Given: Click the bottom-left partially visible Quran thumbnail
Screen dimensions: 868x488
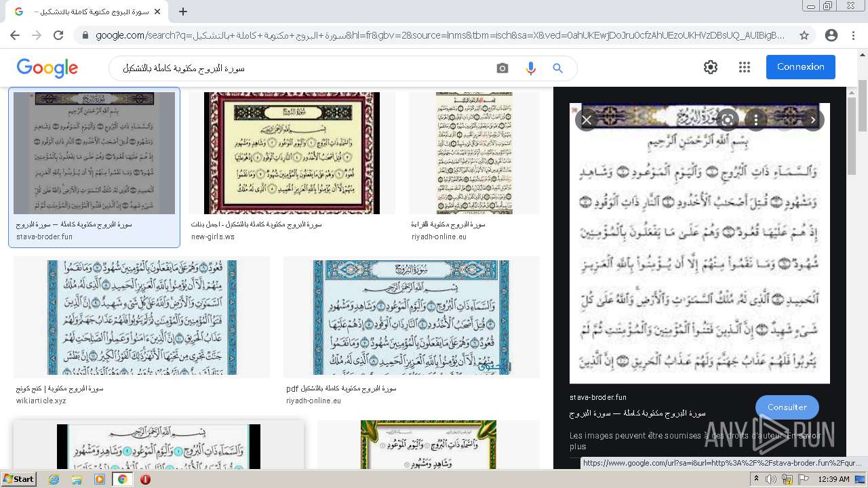Looking at the screenshot, I should [x=159, y=447].
